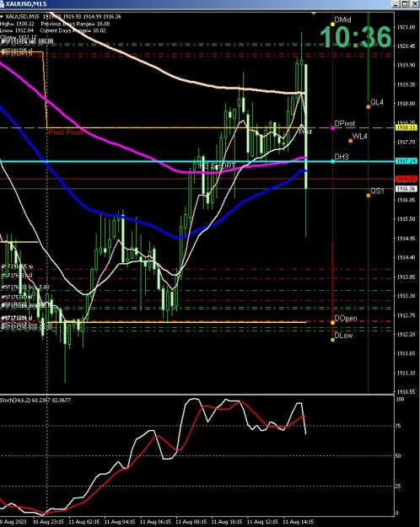Viewport: 420px width, 527px height.
Task: Maximize the XAUUSD,M15 chart window
Action: click(405, 3)
